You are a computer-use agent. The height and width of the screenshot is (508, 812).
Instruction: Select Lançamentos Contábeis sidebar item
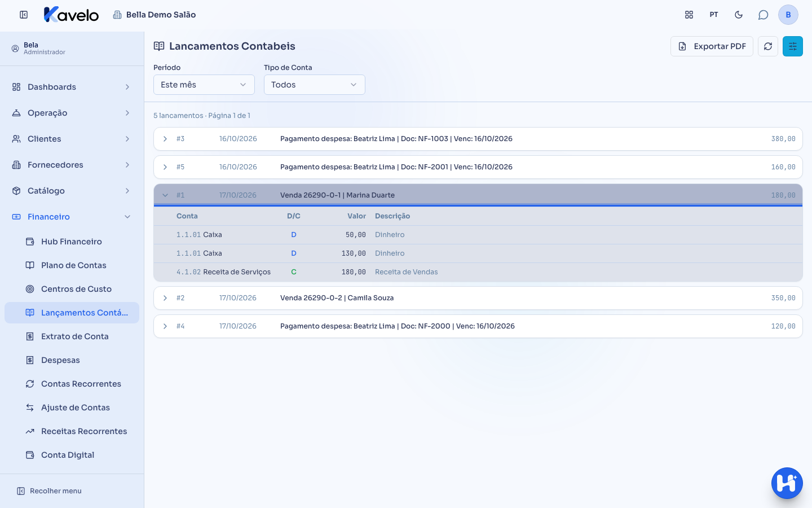click(x=72, y=313)
